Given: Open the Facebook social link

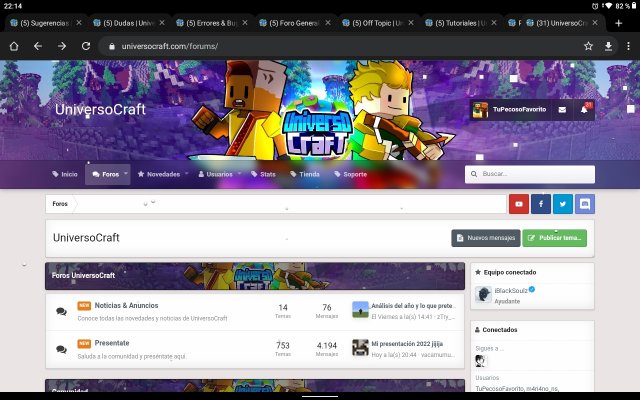Looking at the screenshot, I should [x=541, y=204].
